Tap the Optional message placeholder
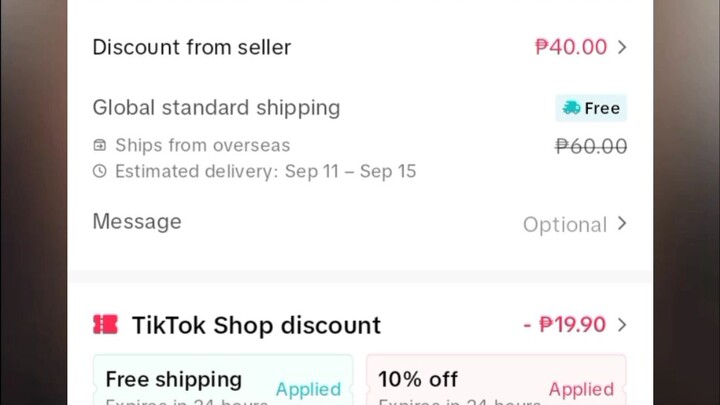720x405 pixels. 564,224
